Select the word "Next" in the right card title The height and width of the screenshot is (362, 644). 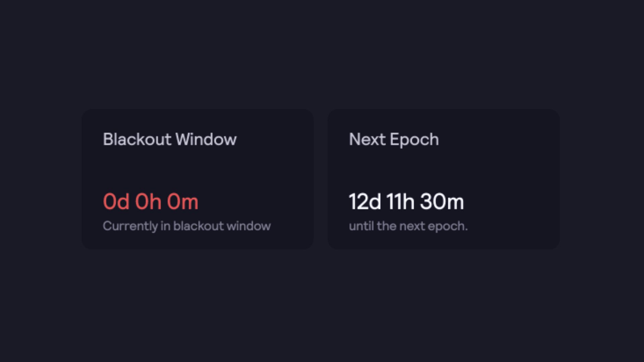point(367,139)
